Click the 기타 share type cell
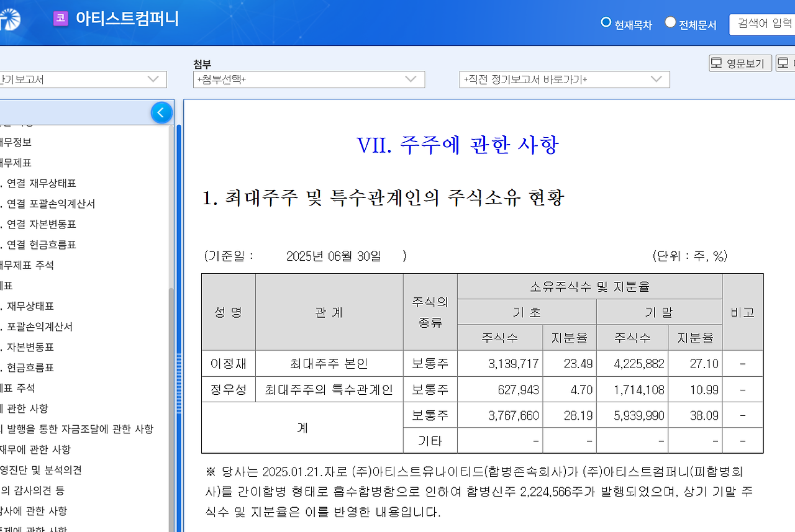795x532 pixels. pyautogui.click(x=430, y=441)
